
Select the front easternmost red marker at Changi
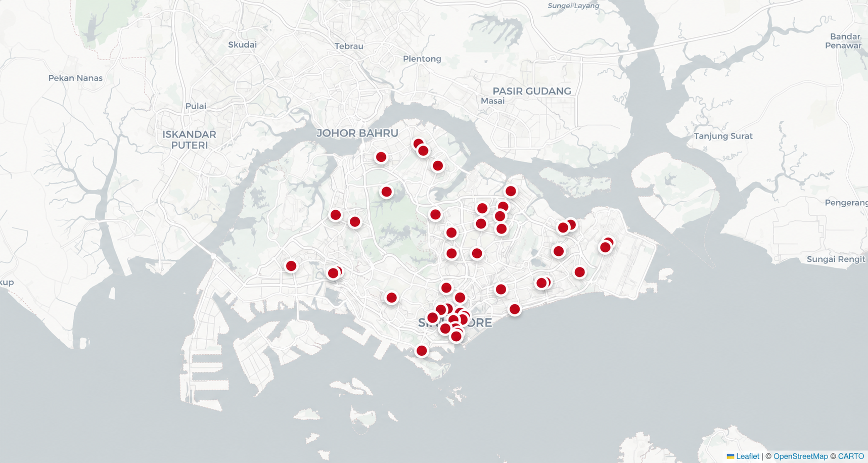pyautogui.click(x=605, y=247)
